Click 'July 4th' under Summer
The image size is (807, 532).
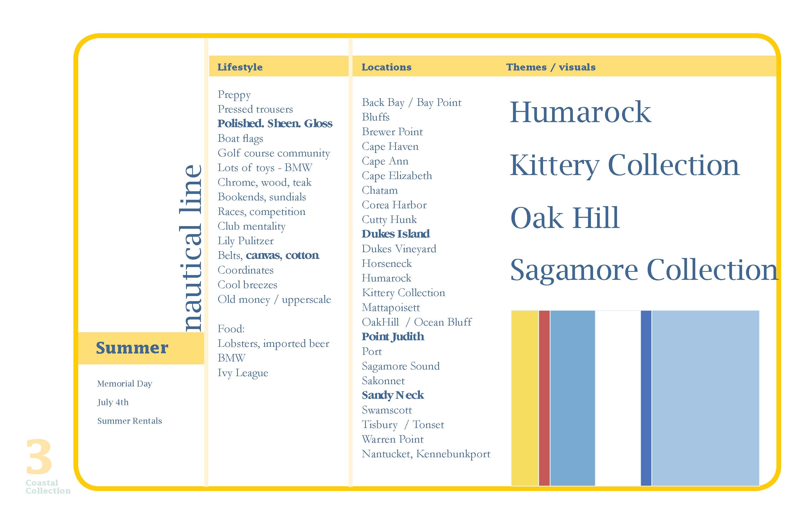point(113,402)
